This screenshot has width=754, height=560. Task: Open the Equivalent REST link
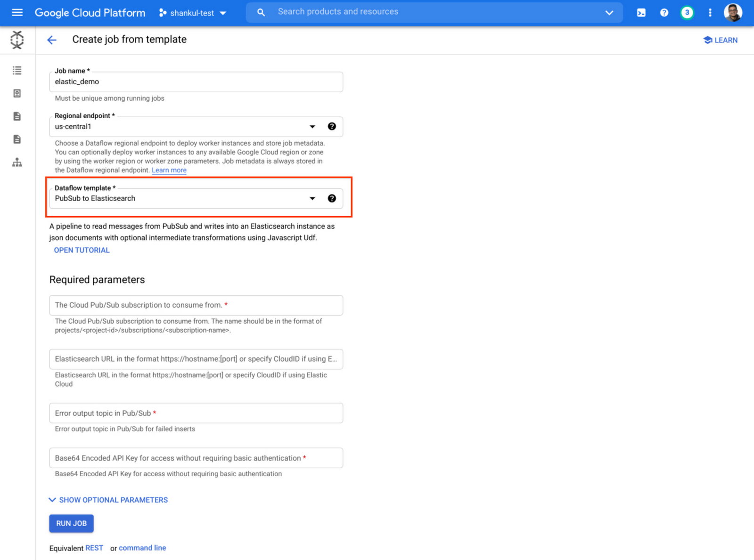[94, 548]
